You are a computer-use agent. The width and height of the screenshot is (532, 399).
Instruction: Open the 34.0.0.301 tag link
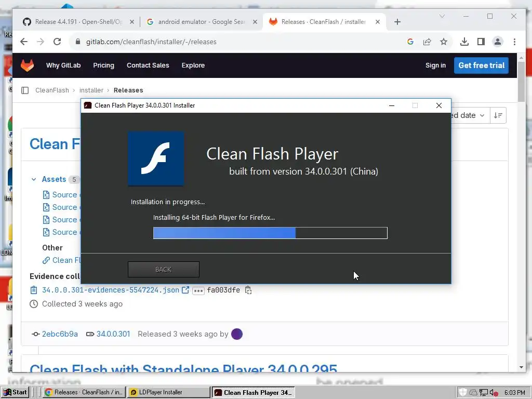pyautogui.click(x=113, y=334)
